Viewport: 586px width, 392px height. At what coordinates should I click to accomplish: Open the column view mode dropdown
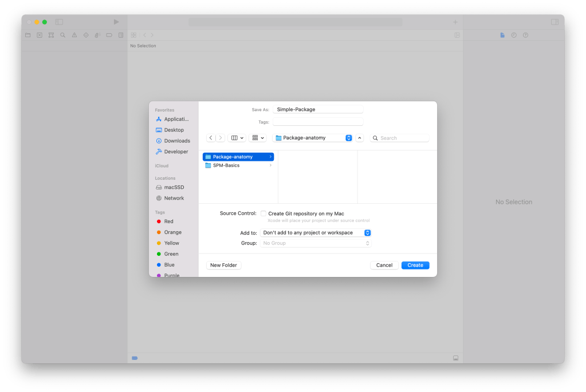click(237, 138)
